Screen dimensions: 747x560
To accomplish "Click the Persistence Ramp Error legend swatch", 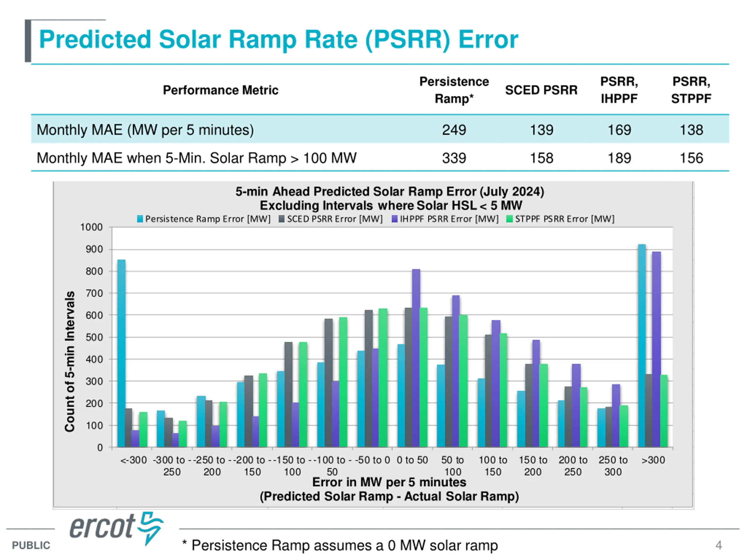I will [140, 219].
